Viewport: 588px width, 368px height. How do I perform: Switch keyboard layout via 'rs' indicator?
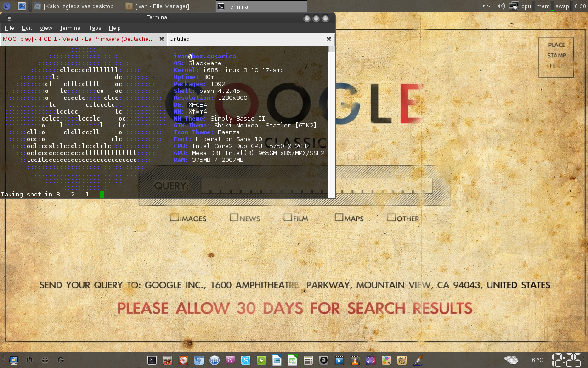pyautogui.click(x=486, y=6)
